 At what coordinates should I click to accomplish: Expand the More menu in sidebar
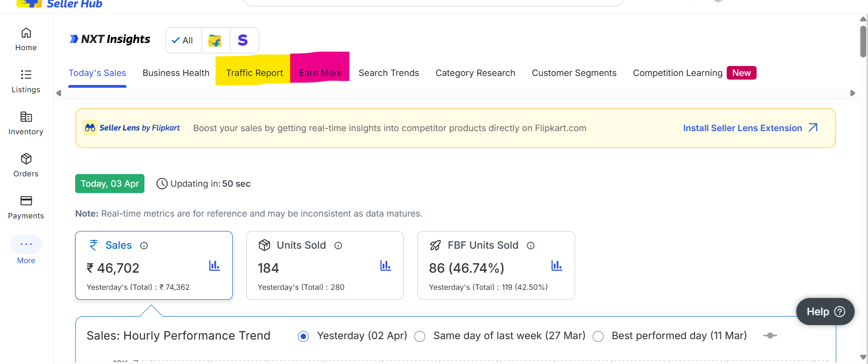26,245
